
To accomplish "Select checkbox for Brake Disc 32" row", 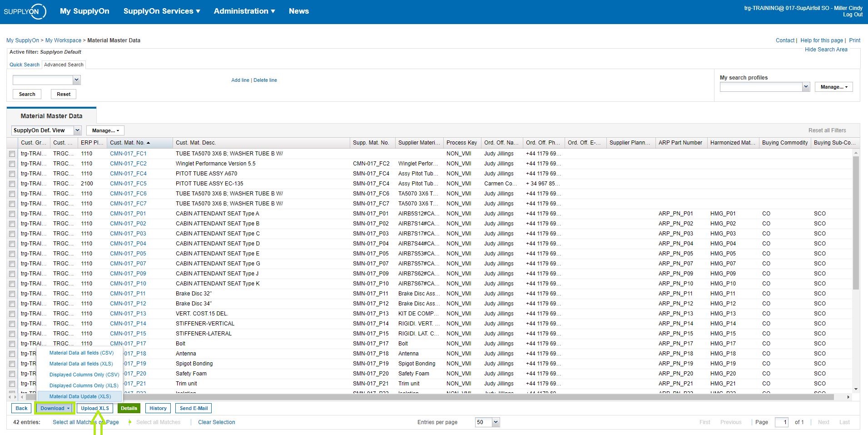I will click(x=12, y=294).
